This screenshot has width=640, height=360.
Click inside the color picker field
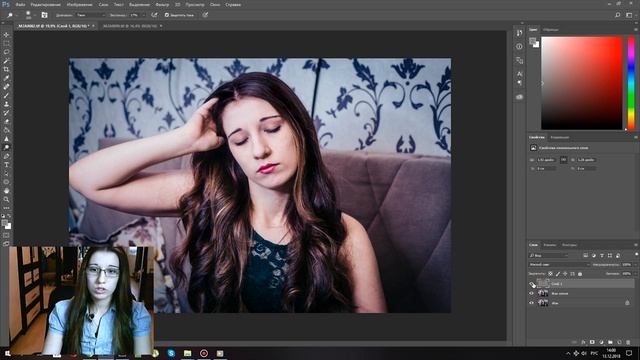coord(582,83)
